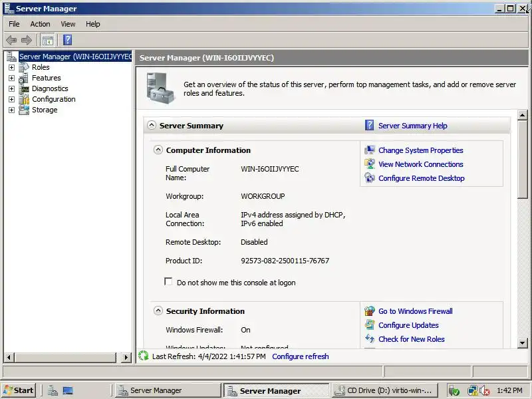
Task: Click tree pane horizontal scrollbar left arrow
Action: [9, 357]
